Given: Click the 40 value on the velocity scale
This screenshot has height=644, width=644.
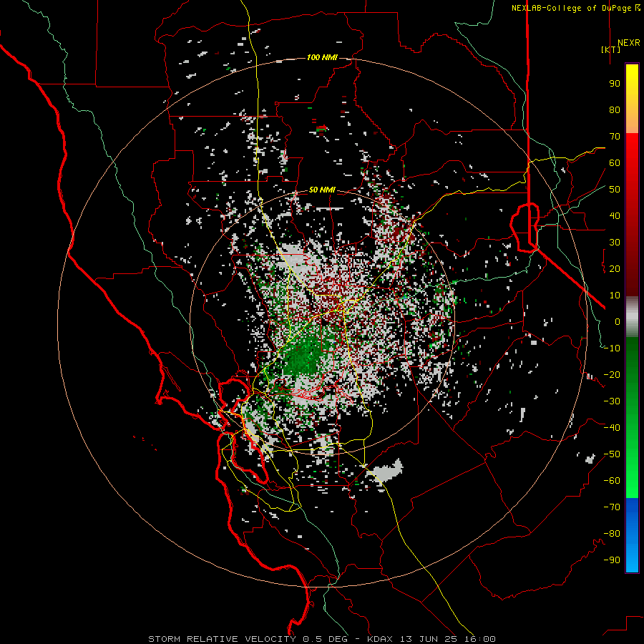Looking at the screenshot, I should [x=615, y=216].
